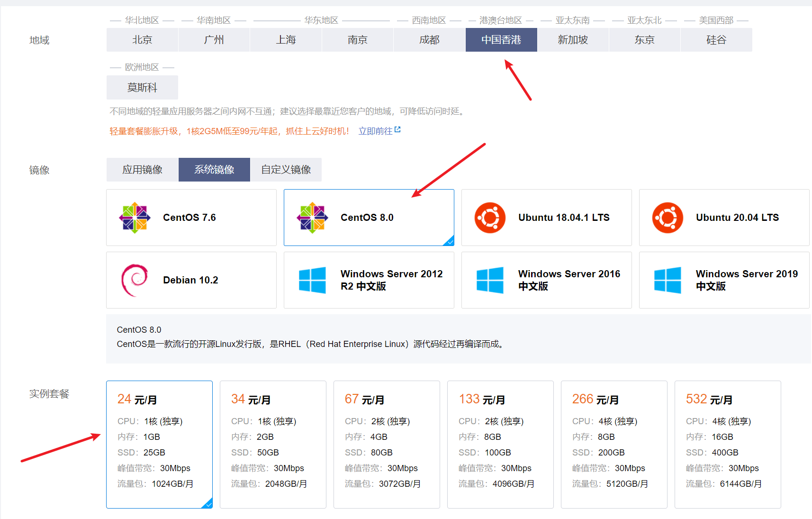Click the 6144GB/月 traffic package text
Image resolution: width=812 pixels, height=519 pixels.
[x=741, y=484]
